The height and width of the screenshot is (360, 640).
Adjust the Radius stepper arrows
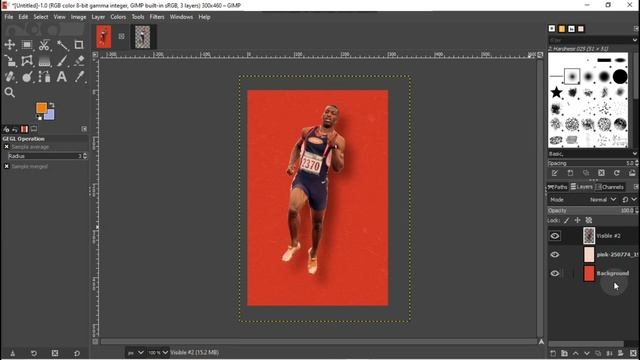coord(85,156)
